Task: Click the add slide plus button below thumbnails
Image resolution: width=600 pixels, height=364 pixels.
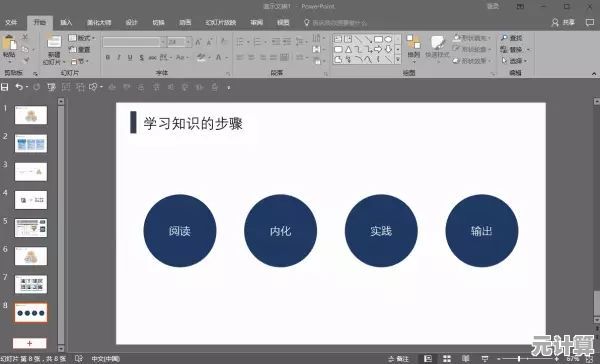Action: pos(29,343)
